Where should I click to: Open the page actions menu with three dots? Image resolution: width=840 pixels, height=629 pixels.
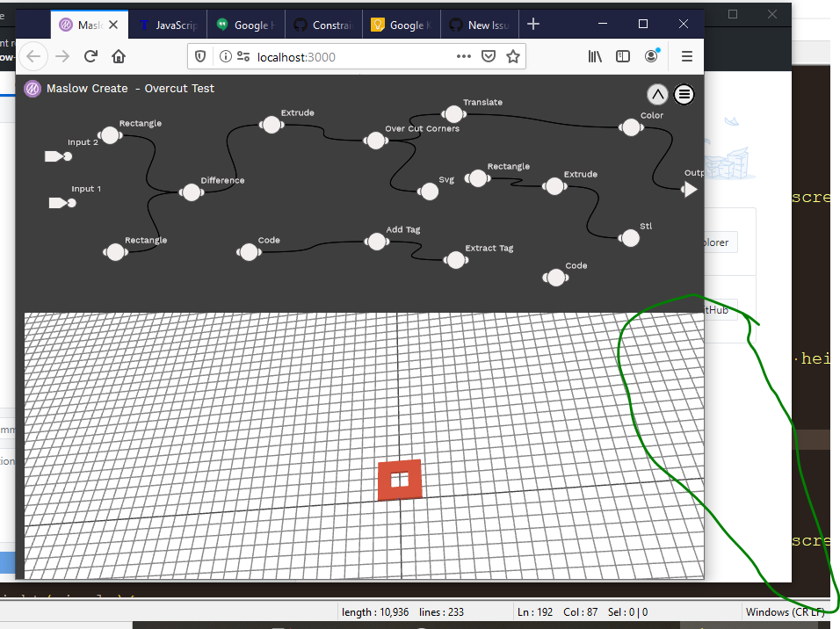(463, 56)
